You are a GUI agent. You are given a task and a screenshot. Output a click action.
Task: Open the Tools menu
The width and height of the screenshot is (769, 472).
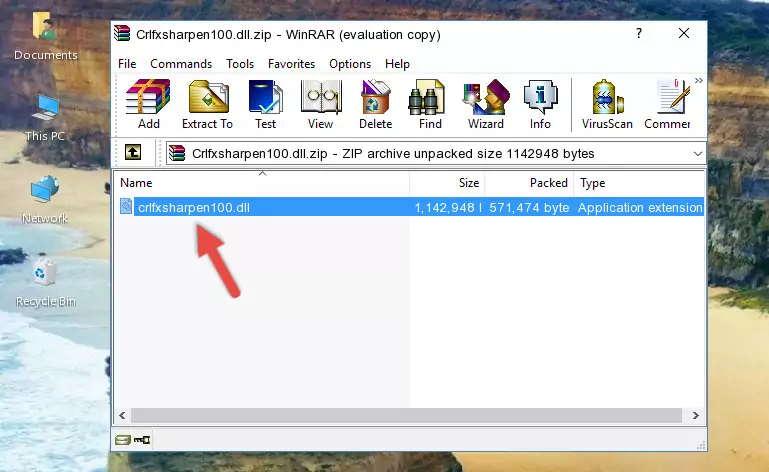240,64
